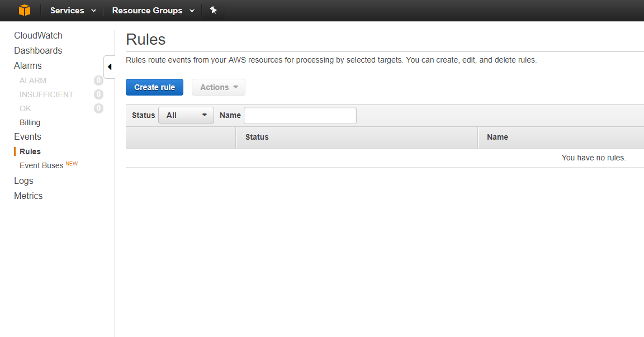Open the Services menu
Viewport: 644px width, 337px height.
pos(73,11)
